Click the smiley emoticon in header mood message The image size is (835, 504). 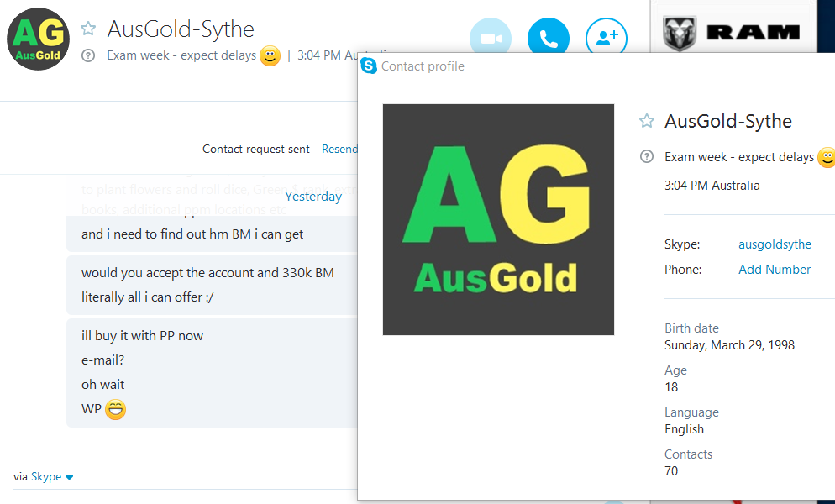270,56
